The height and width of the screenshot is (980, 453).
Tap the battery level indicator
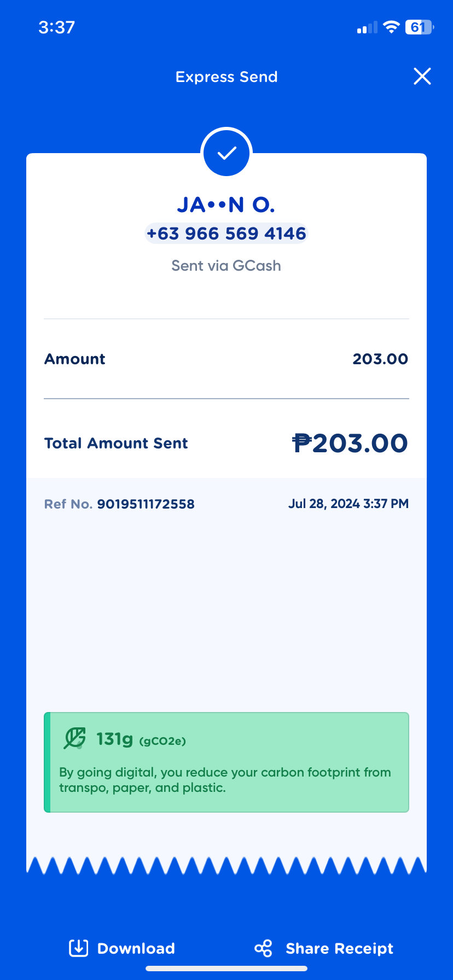pos(419,27)
